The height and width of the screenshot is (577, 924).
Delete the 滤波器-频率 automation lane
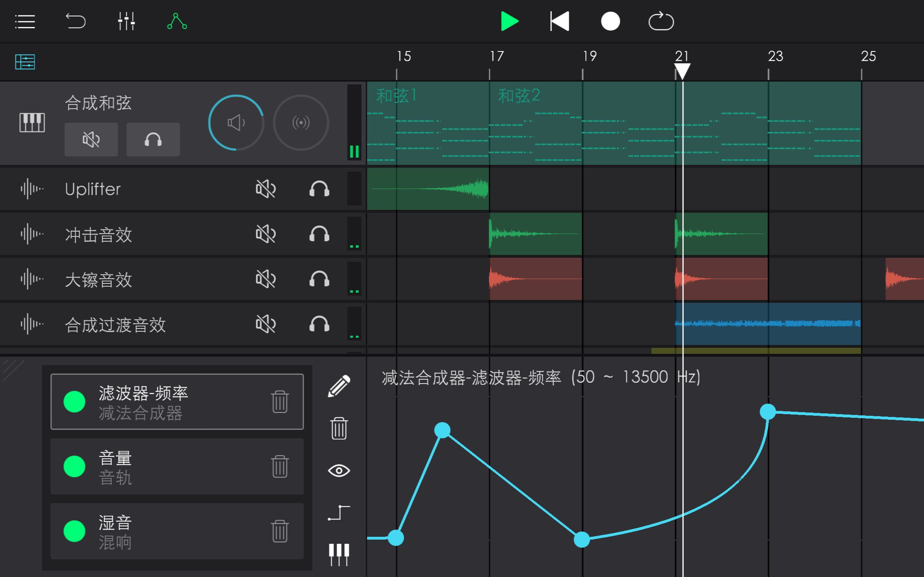280,402
